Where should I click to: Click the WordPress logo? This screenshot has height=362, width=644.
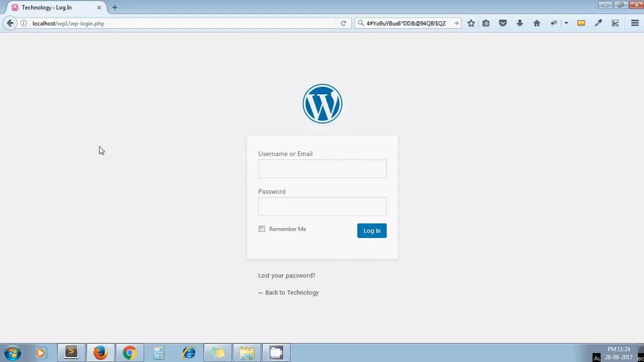(x=322, y=104)
